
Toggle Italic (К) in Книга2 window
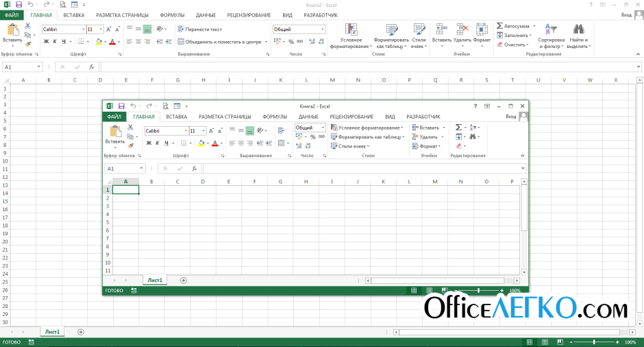tap(158, 143)
